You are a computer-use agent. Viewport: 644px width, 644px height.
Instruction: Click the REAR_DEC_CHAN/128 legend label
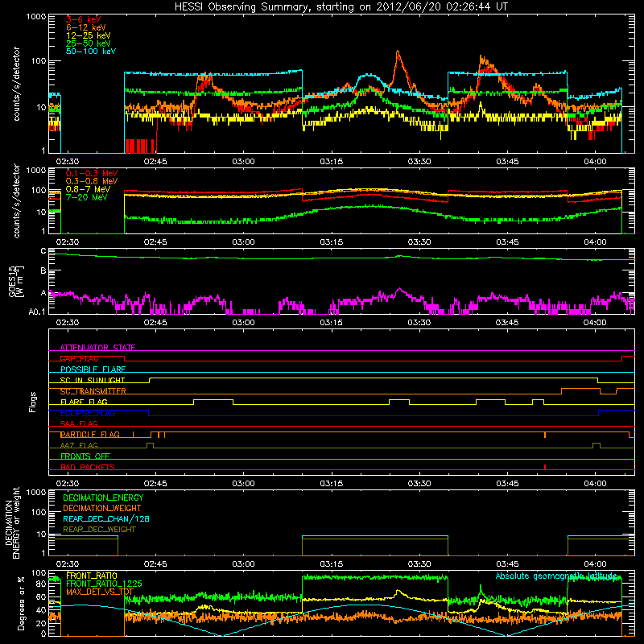tap(106, 518)
